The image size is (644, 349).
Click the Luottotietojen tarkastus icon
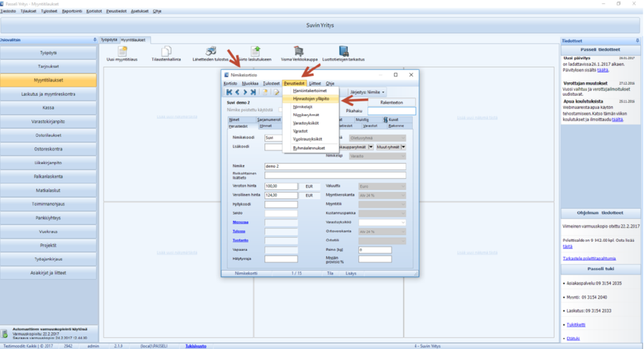[x=344, y=51]
